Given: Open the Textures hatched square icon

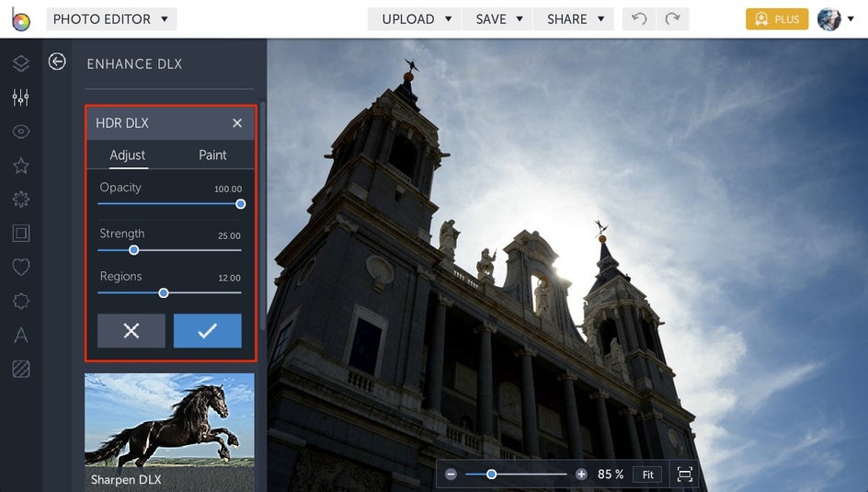Looking at the screenshot, I should (x=21, y=369).
